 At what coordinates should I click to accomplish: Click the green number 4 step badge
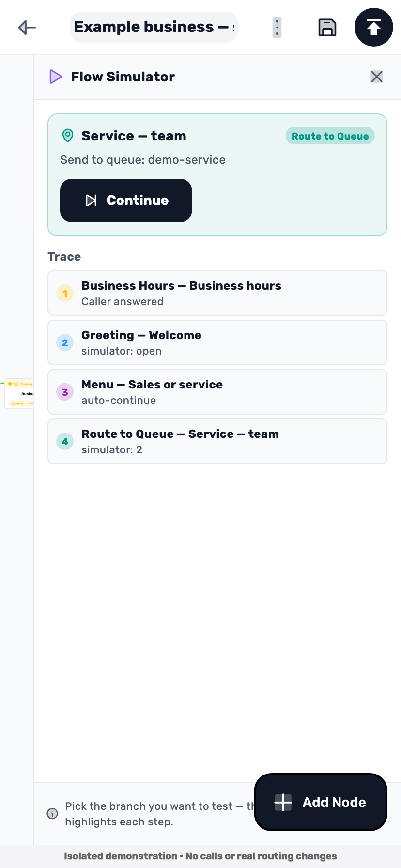65,442
